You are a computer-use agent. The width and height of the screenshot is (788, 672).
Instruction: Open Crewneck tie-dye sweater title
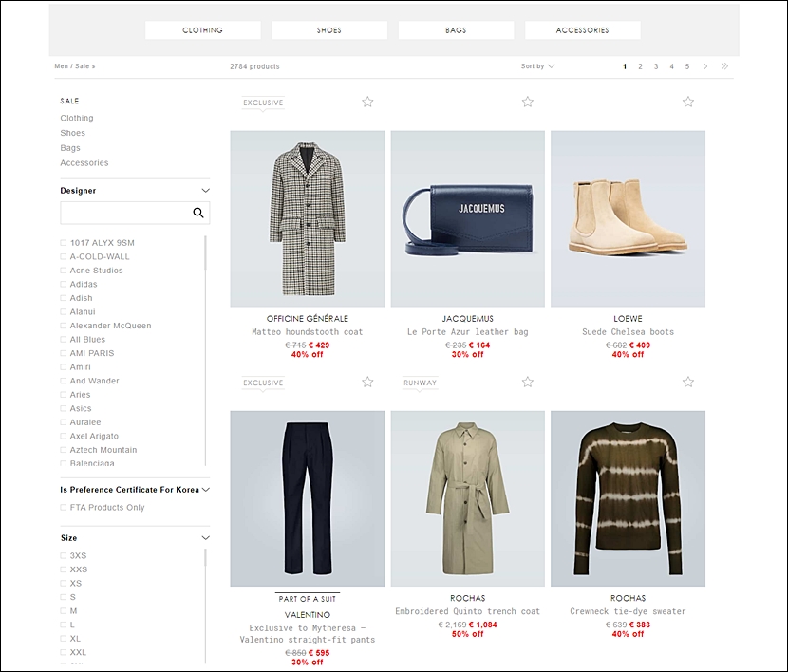point(629,612)
